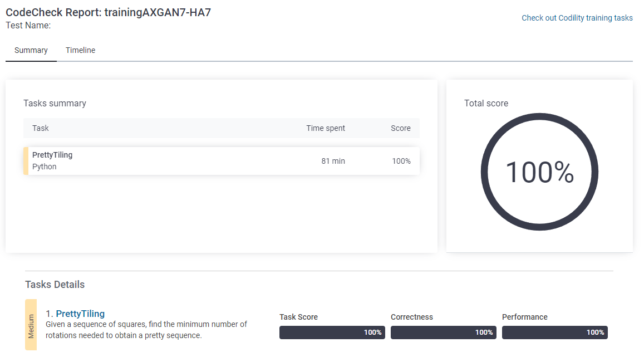Image resolution: width=644 pixels, height=352 pixels.
Task: Click the PrettyTiling task description text
Action: 146,330
